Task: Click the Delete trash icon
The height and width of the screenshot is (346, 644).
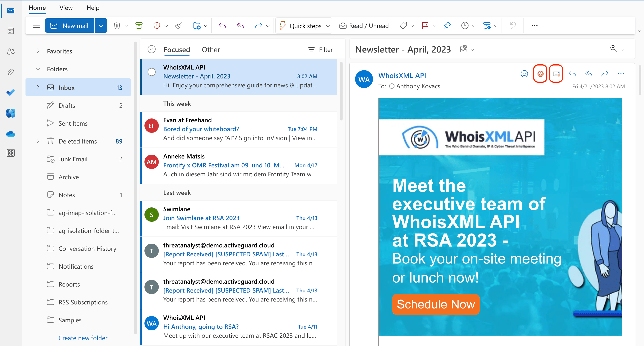Action: [x=117, y=25]
